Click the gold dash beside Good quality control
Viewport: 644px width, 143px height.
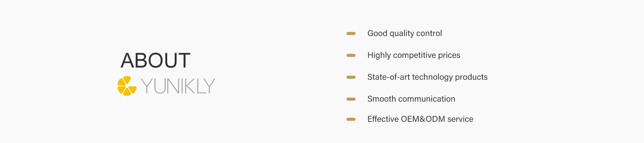[351, 34]
